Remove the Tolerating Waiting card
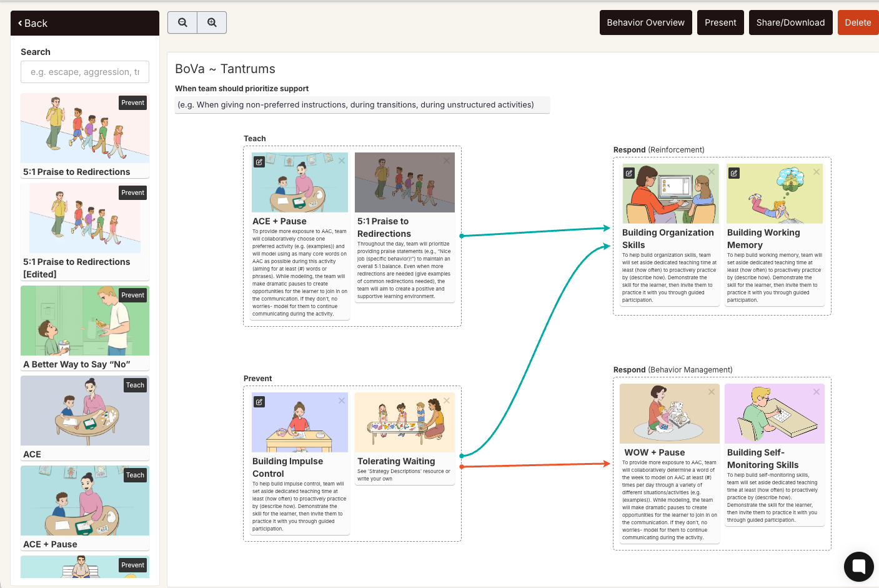The image size is (879, 588). click(x=447, y=401)
